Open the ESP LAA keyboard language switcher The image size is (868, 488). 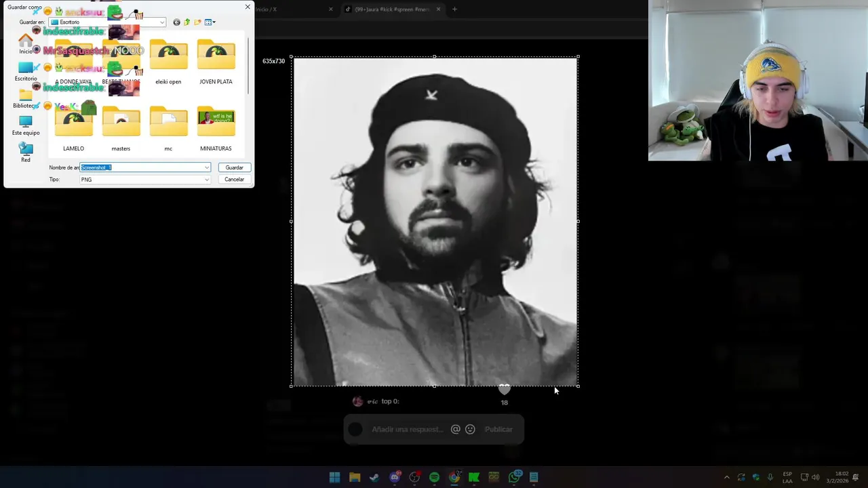[x=787, y=477]
